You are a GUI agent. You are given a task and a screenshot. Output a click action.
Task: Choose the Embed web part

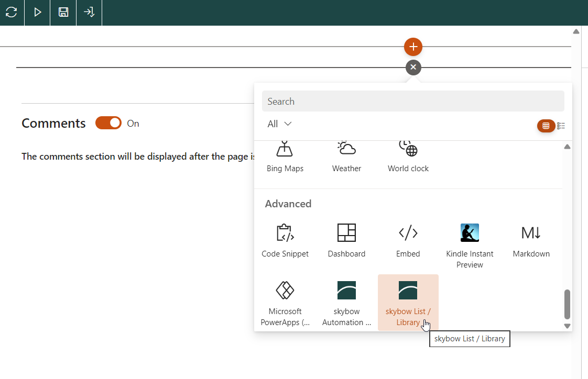click(x=408, y=241)
